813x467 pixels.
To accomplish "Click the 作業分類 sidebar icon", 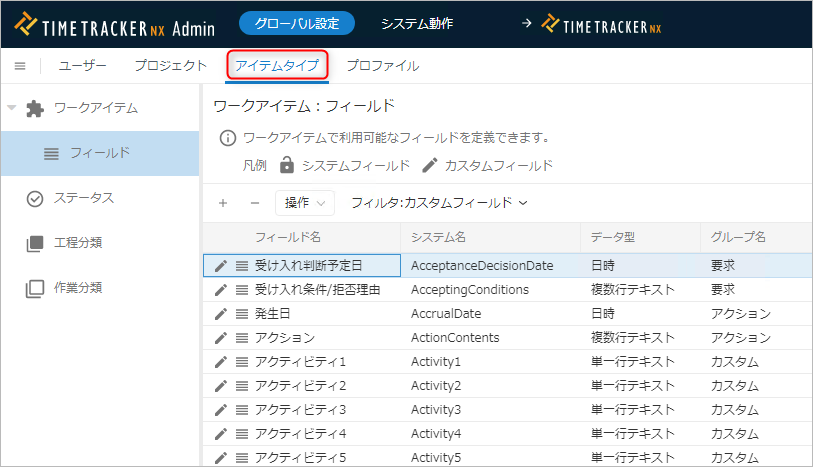I will point(35,288).
